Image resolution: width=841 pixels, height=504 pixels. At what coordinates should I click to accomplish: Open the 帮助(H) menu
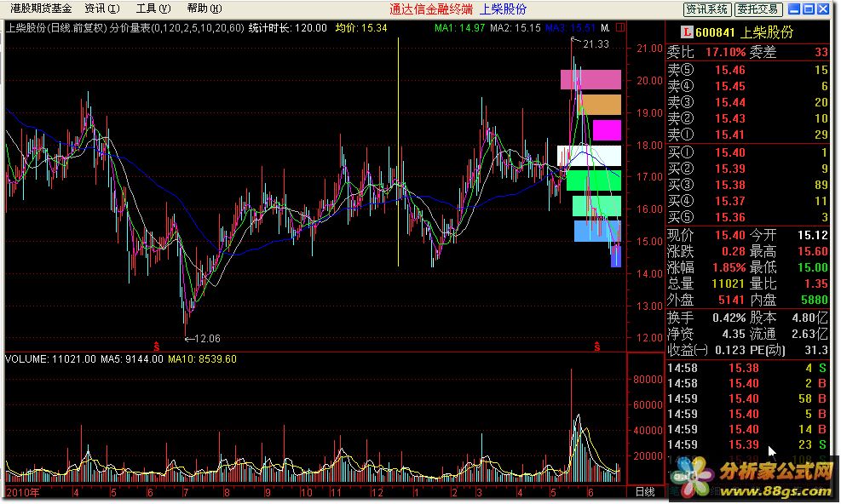pyautogui.click(x=204, y=9)
